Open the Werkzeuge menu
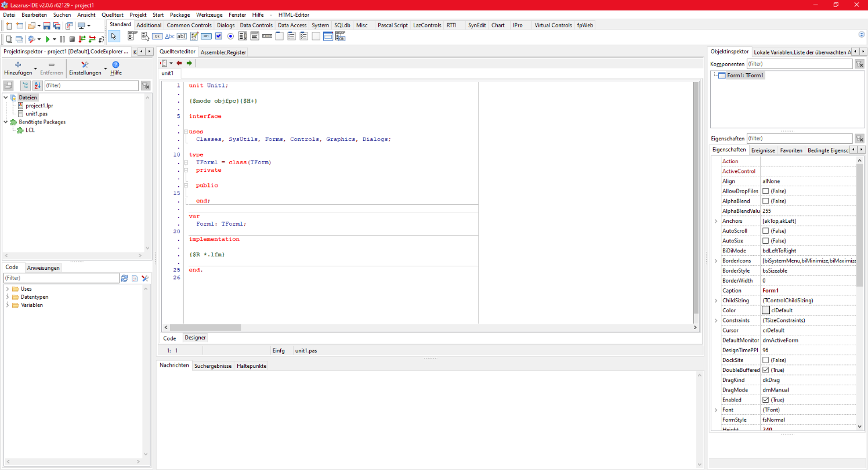 (208, 15)
